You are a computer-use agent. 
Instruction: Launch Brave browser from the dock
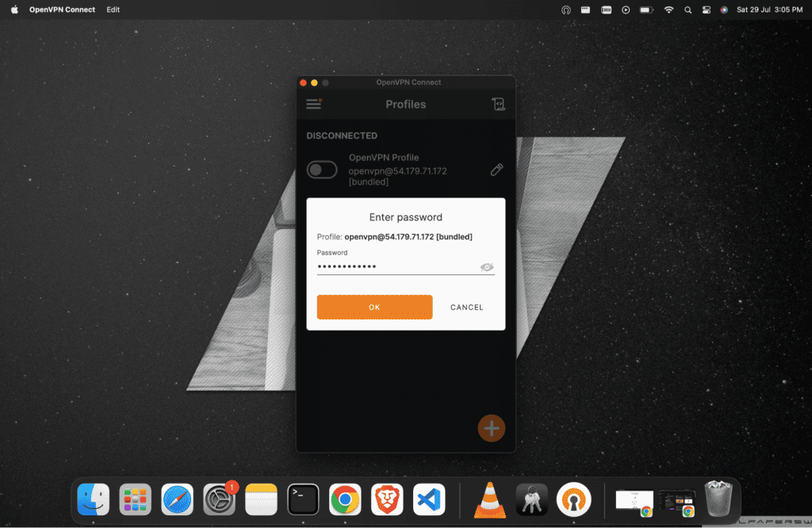pos(387,499)
